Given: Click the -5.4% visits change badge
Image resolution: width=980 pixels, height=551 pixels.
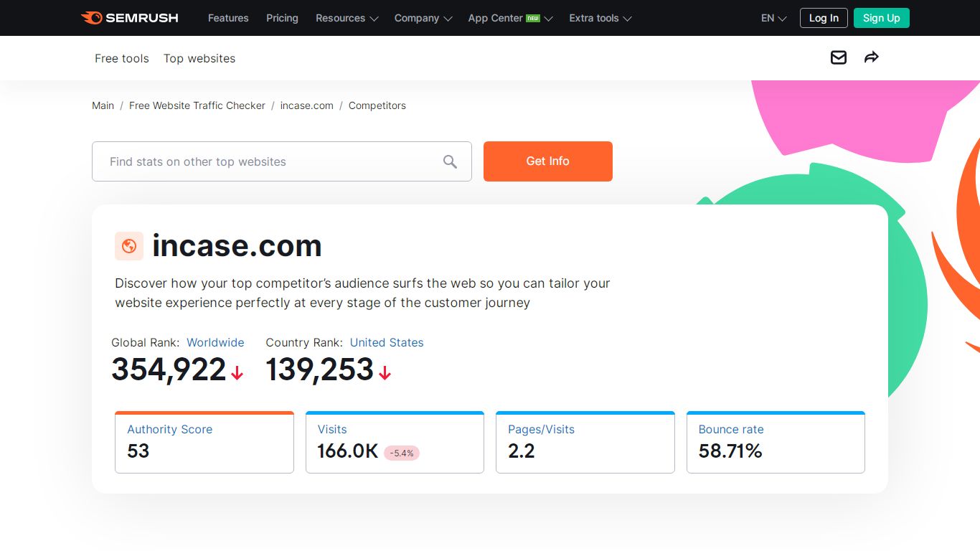Looking at the screenshot, I should pyautogui.click(x=402, y=453).
